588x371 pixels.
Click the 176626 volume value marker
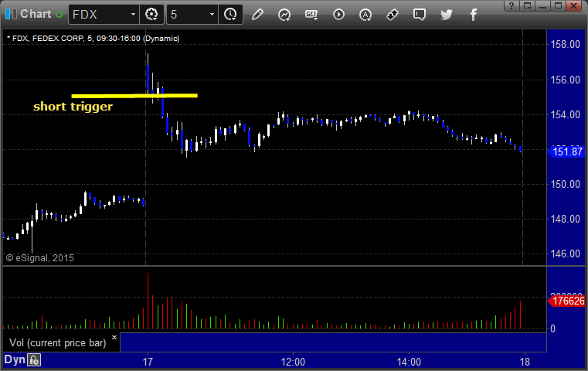tap(566, 301)
